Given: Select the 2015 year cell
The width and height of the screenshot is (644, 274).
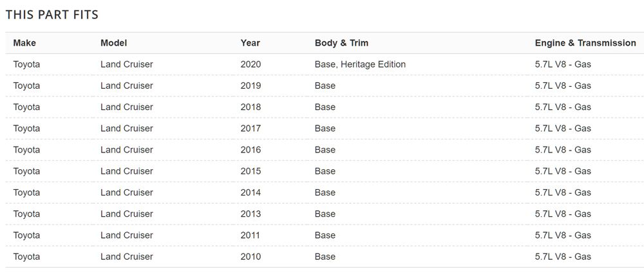Looking at the screenshot, I should point(251,171).
